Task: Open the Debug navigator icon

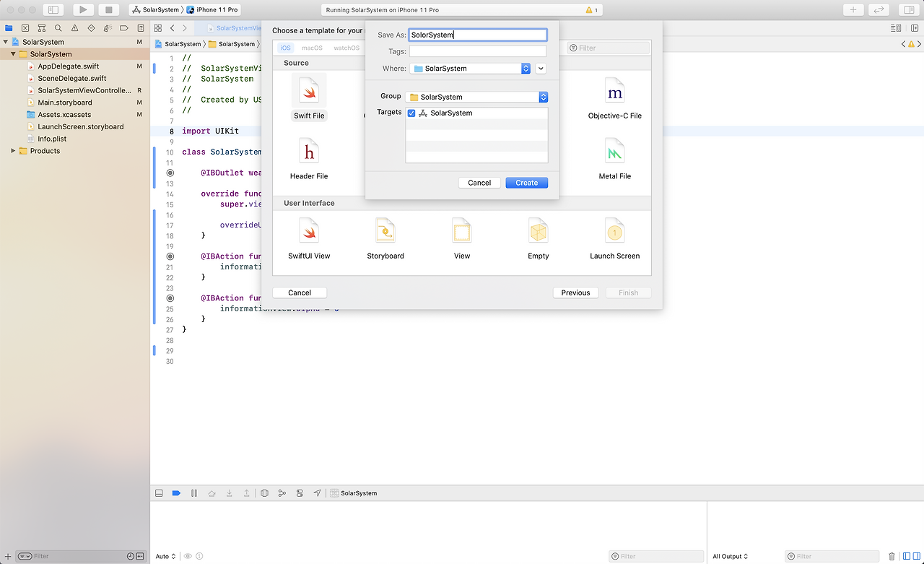Action: [x=108, y=28]
